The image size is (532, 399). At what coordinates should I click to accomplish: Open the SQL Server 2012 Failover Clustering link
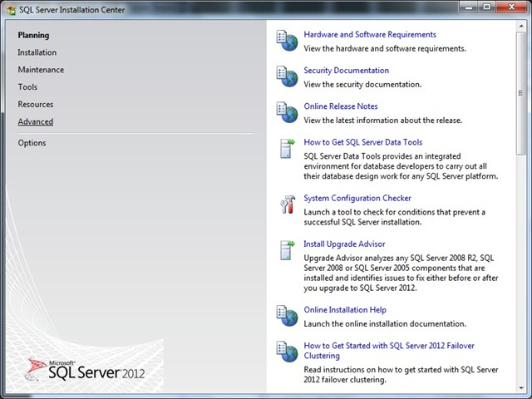pyautogui.click(x=389, y=351)
